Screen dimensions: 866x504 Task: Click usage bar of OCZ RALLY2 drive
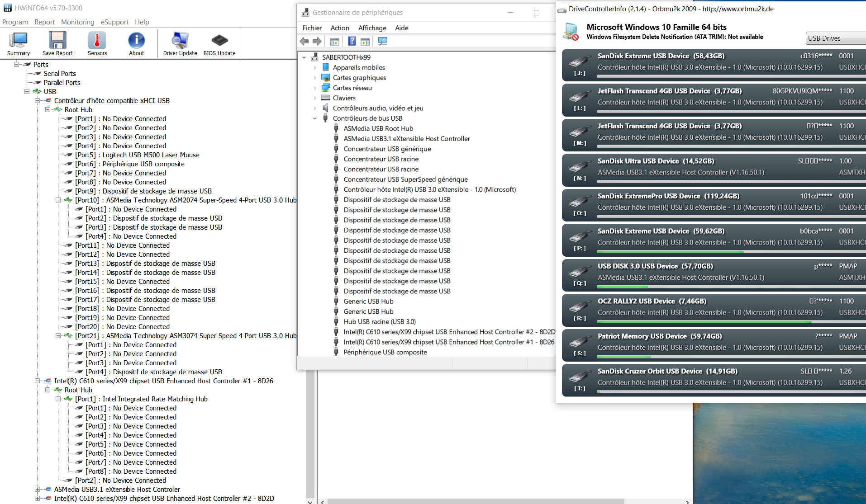tap(731, 322)
